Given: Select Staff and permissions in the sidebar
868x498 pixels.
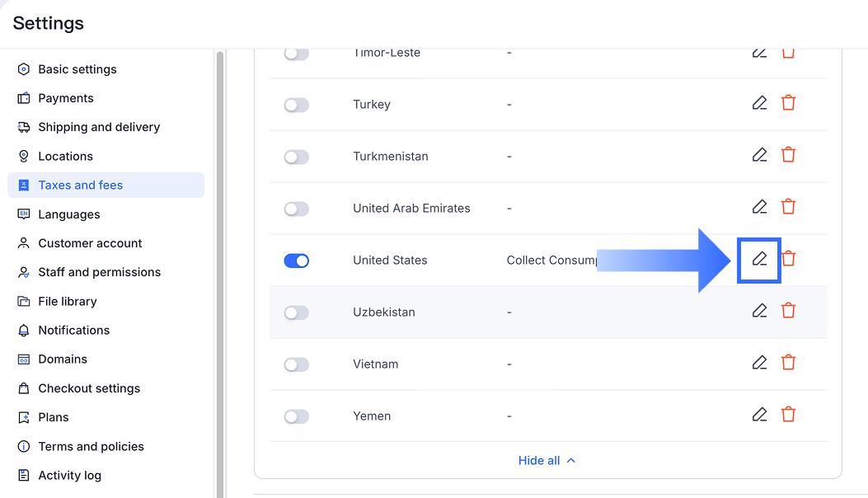Looking at the screenshot, I should [99, 272].
